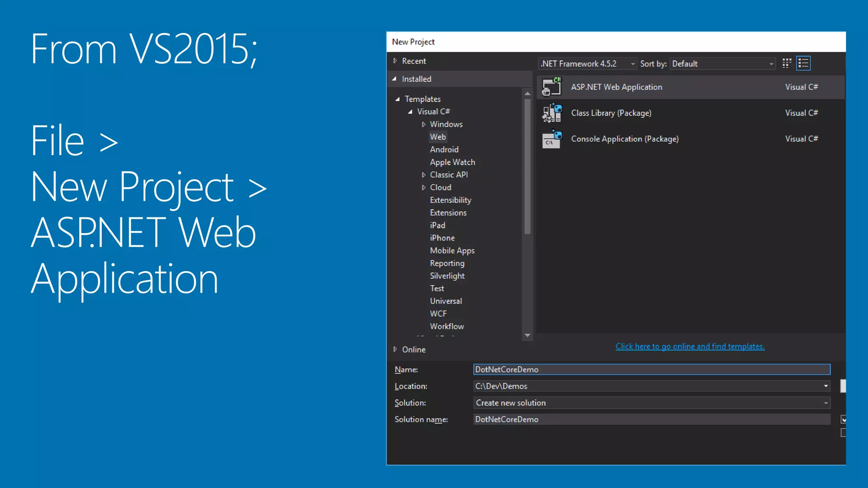Expand the Cloud templates node
This screenshot has height=488, width=868.
click(x=423, y=187)
